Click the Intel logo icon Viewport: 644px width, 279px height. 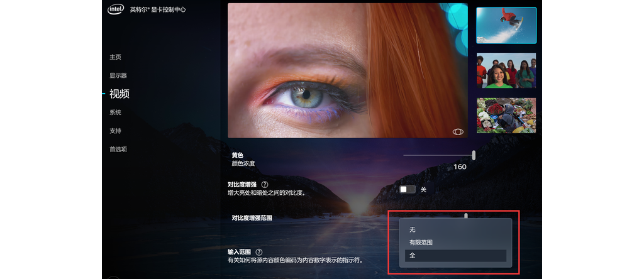116,9
